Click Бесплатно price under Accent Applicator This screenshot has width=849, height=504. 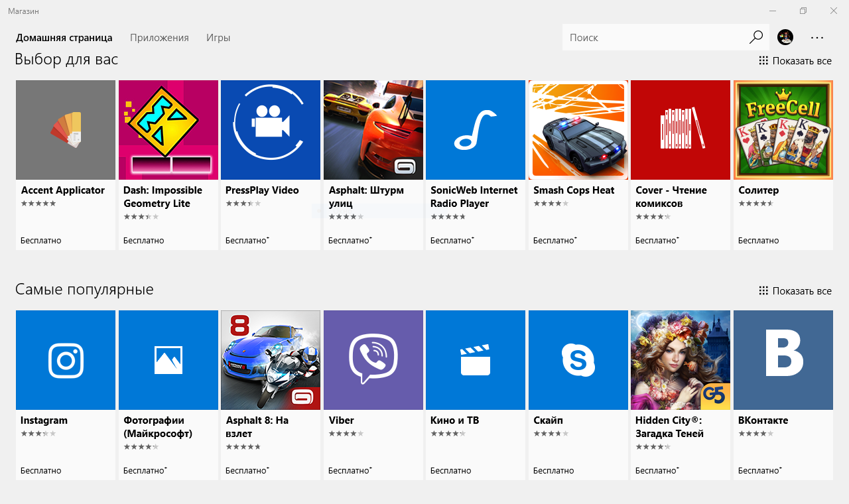pos(41,241)
